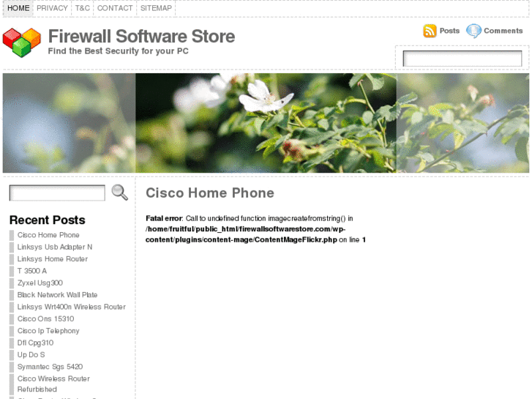
Task: Open recent post Zyxel Usg300
Action: pos(40,283)
